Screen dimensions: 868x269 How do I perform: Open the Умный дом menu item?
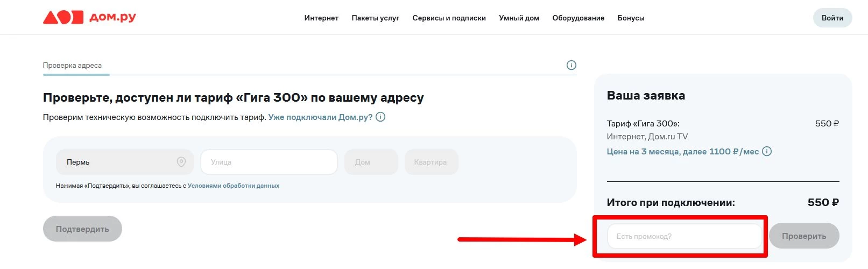tap(519, 18)
